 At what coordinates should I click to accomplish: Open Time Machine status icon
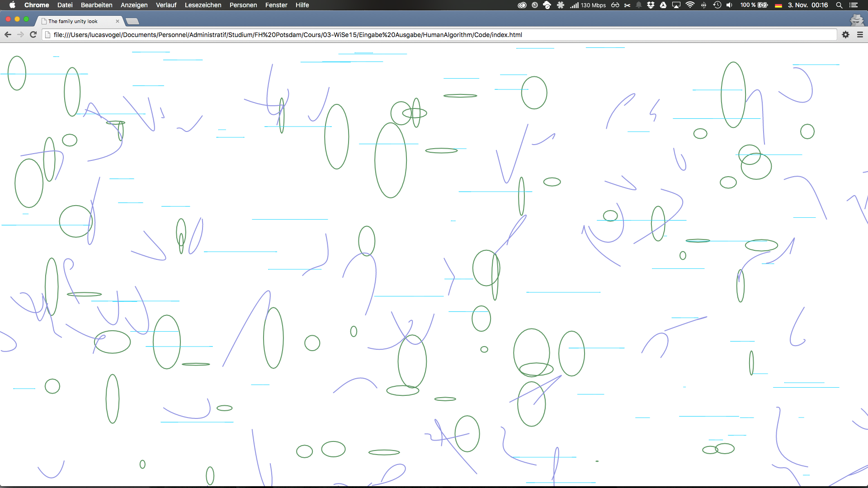[717, 5]
